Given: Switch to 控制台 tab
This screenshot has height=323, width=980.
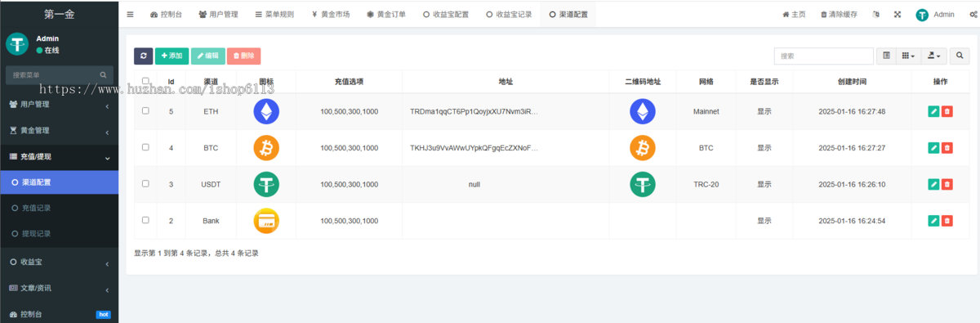Looking at the screenshot, I should click(167, 15).
